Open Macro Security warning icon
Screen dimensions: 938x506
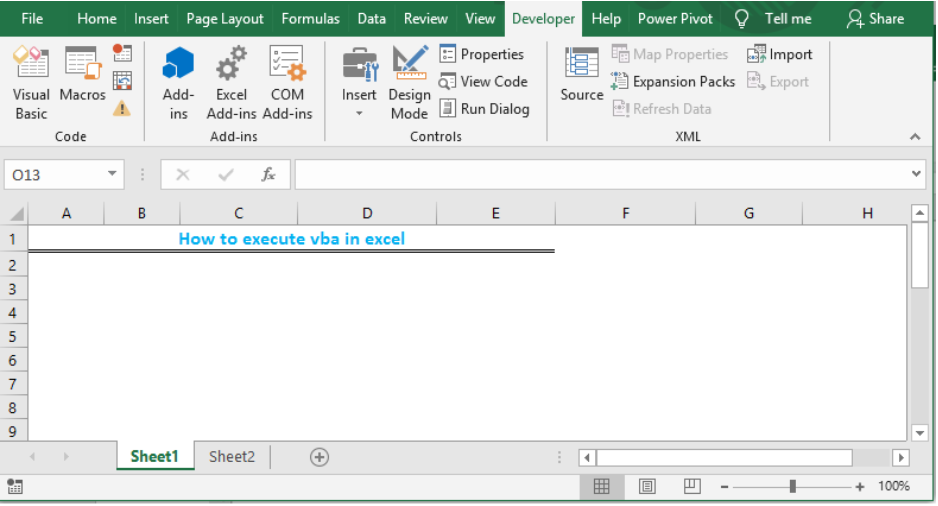coord(122,108)
